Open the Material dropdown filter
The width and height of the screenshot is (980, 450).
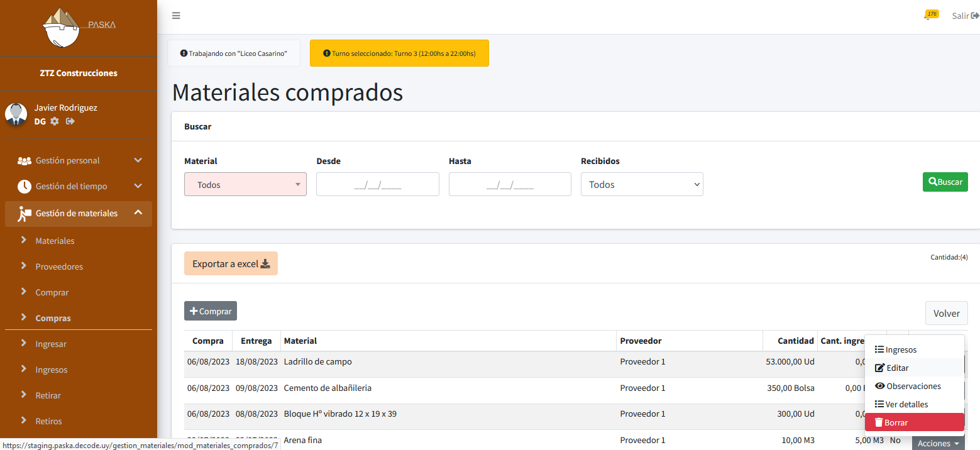pos(245,185)
